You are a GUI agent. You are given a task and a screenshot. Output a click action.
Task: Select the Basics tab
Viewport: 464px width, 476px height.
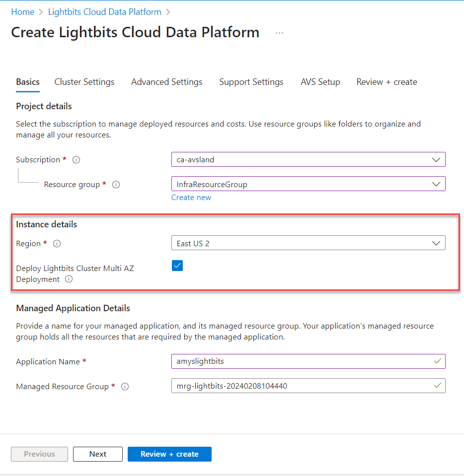tap(28, 82)
